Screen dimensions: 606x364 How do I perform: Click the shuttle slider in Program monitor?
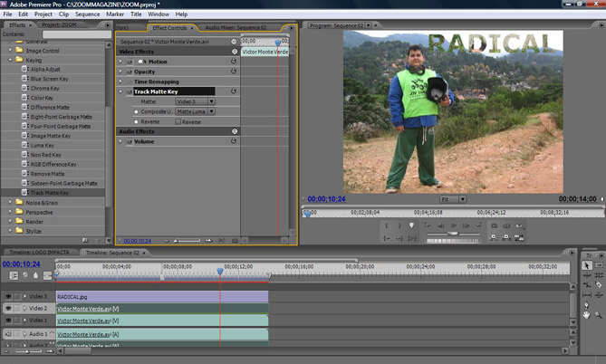(453, 234)
